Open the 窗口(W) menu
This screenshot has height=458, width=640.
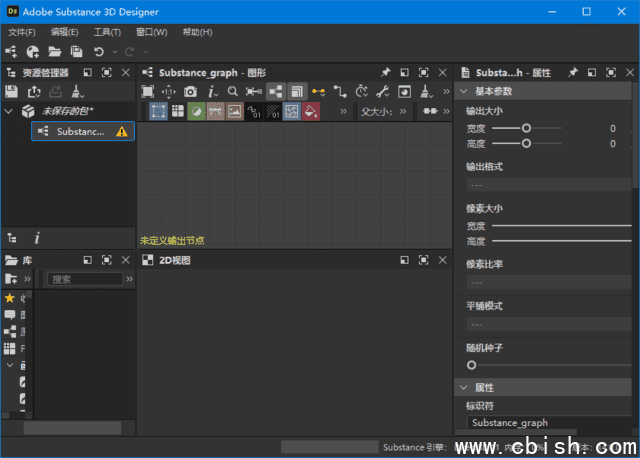(152, 32)
